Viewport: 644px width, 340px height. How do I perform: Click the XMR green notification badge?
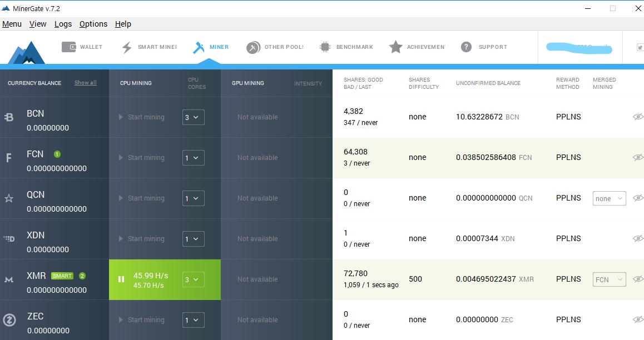pos(82,276)
